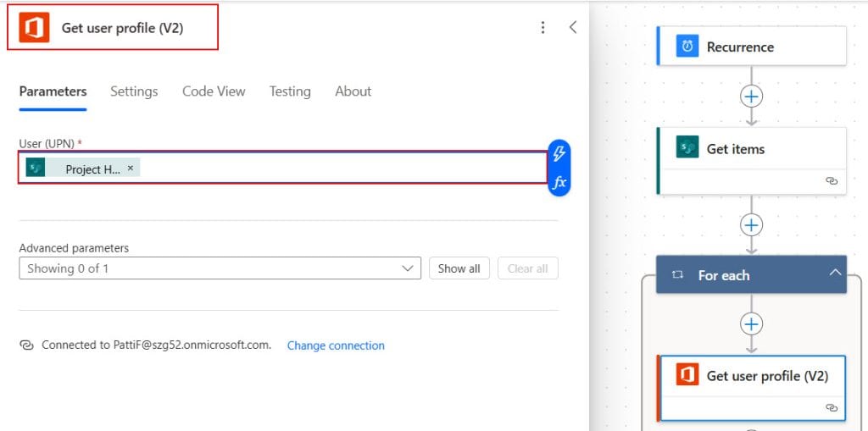This screenshot has height=431, width=868.
Task: Switch to the Settings tab
Action: (134, 91)
